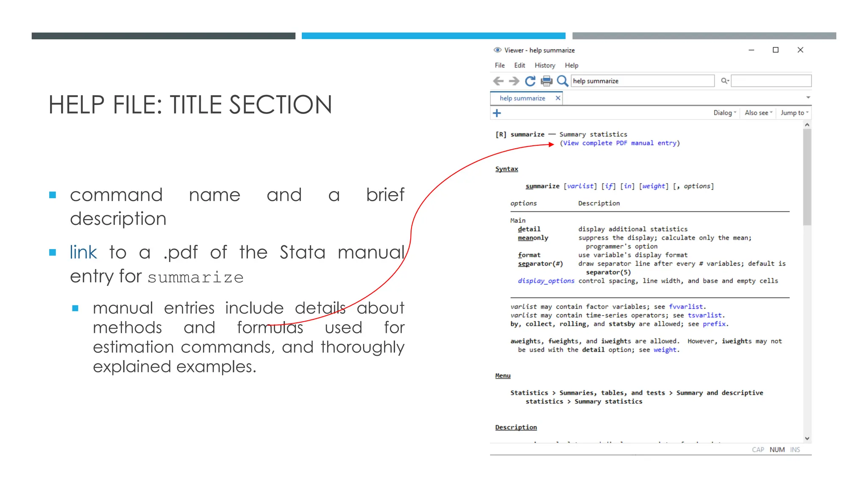Expand the Also see dropdown
This screenshot has height=488, width=868.
click(x=758, y=113)
